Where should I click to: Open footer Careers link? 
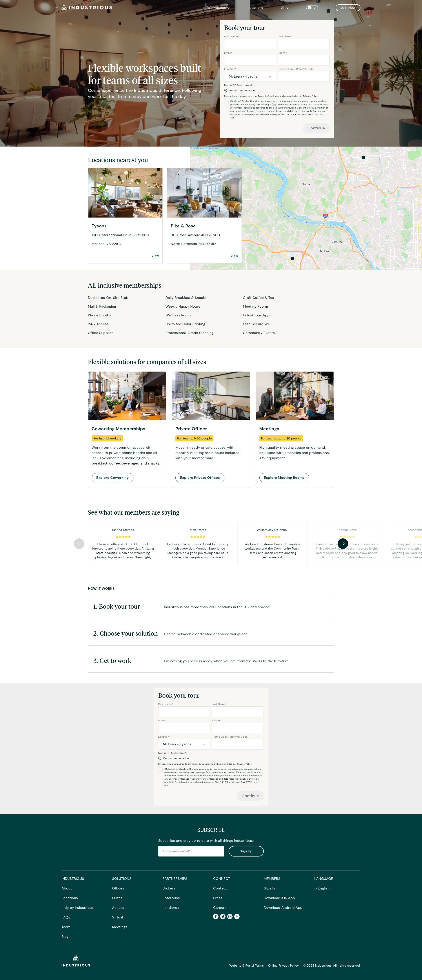pos(220,908)
